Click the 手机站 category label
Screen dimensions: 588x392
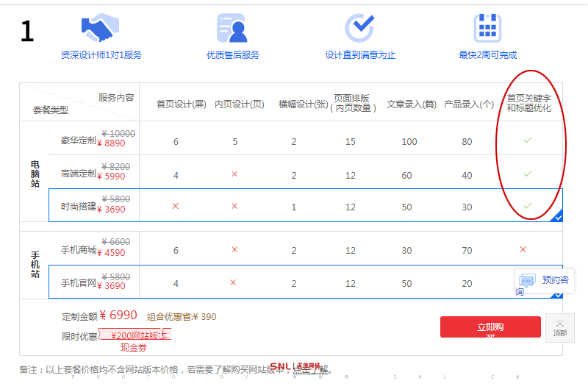(x=35, y=264)
